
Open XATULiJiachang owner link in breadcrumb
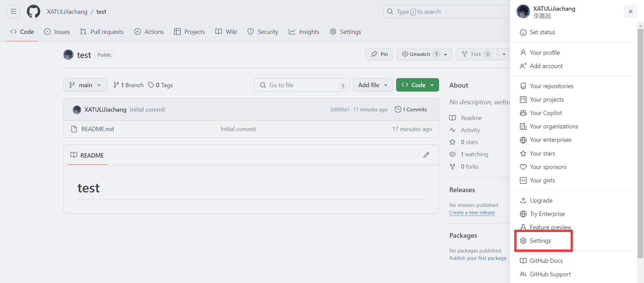67,12
